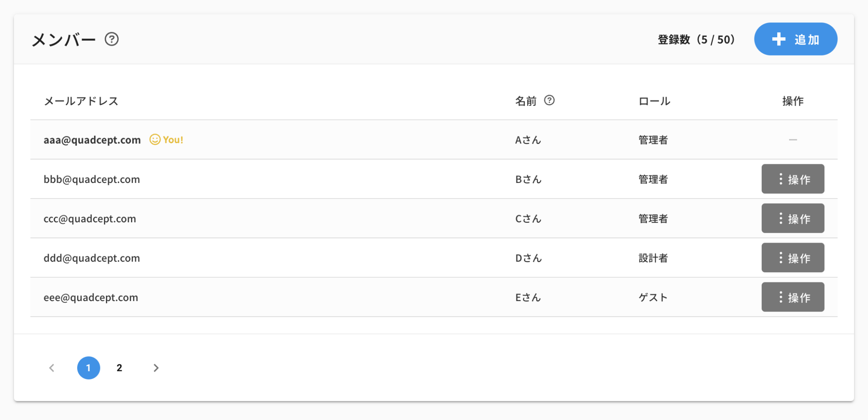The width and height of the screenshot is (868, 420).
Task: Click the メールアドレス column header
Action: coord(81,101)
